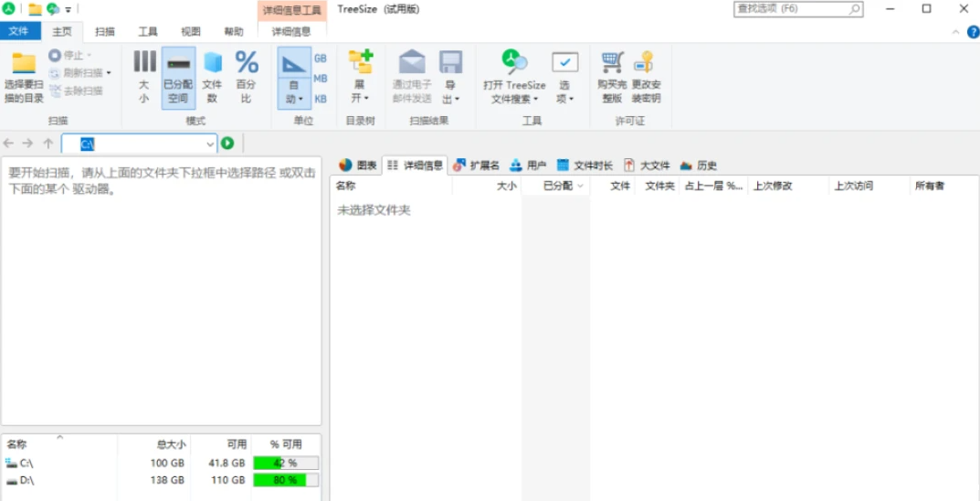Click the 购买完整版 shopping cart icon
The image size is (980, 501).
pos(613,62)
